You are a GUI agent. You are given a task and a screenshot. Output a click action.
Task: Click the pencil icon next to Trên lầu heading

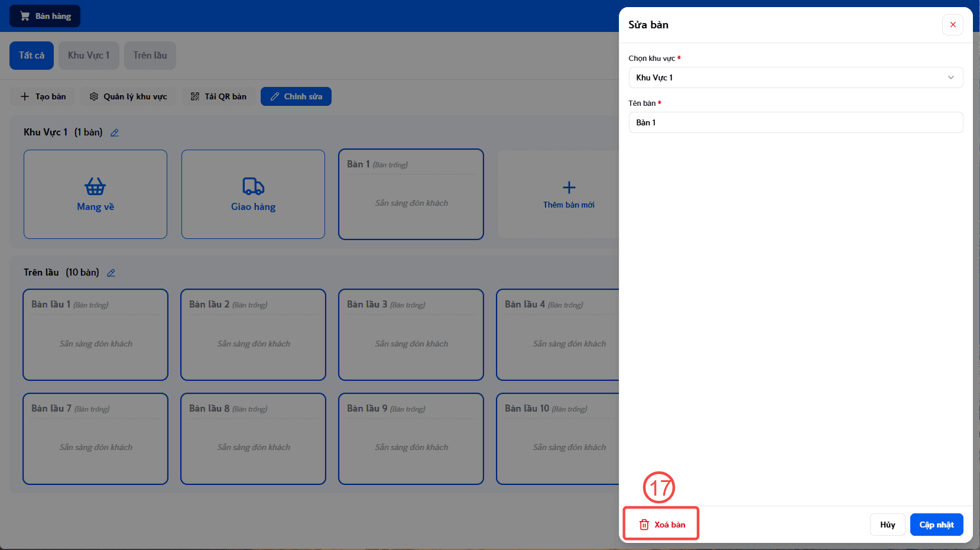tap(111, 273)
